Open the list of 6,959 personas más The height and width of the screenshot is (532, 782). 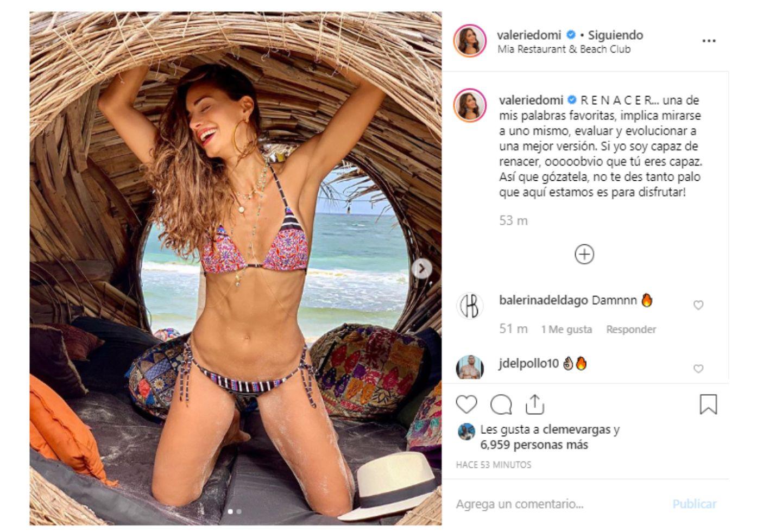point(534,445)
